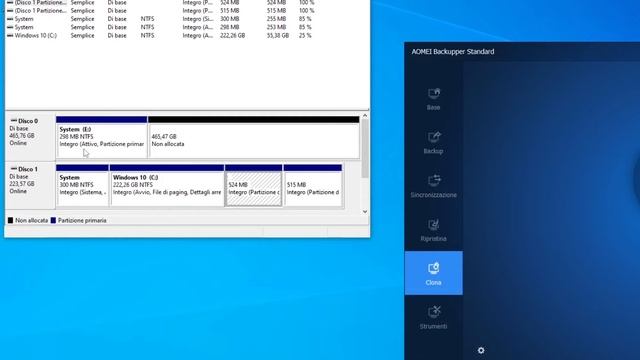Screen dimensions: 640x360
Task: Open Base section in AOMEI sidebar
Action: tap(433, 99)
